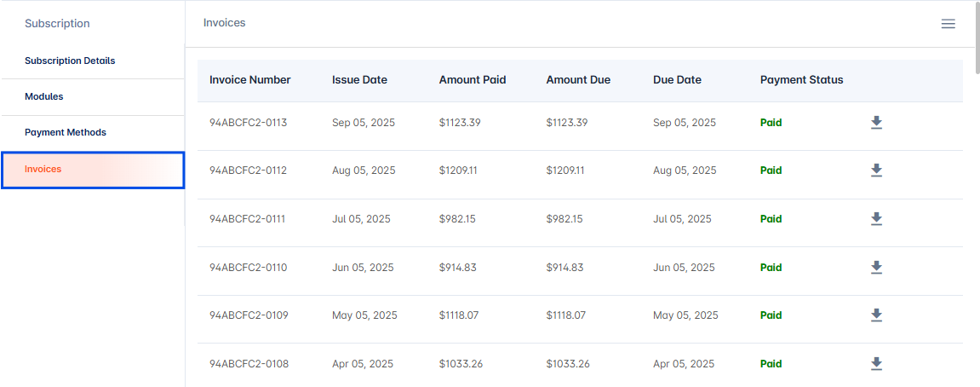Click amount paid $914.83
Viewport: 980px width, 387px height.
pyautogui.click(x=457, y=268)
